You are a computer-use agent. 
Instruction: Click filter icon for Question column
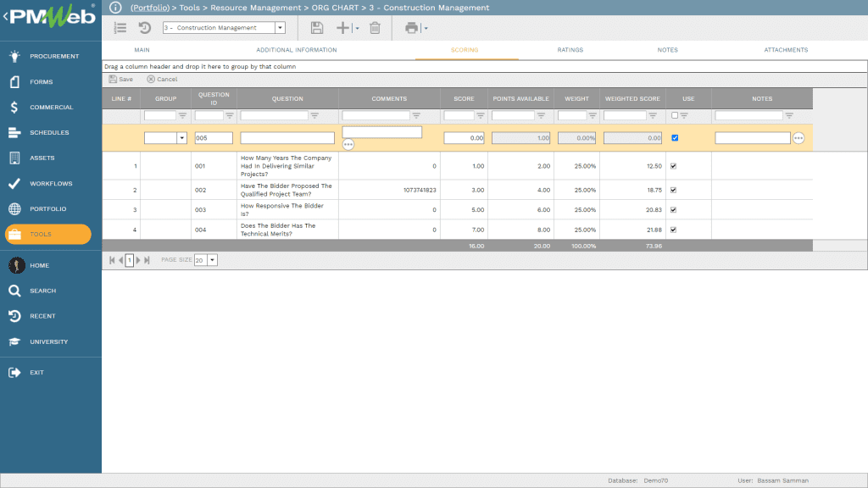pos(314,115)
